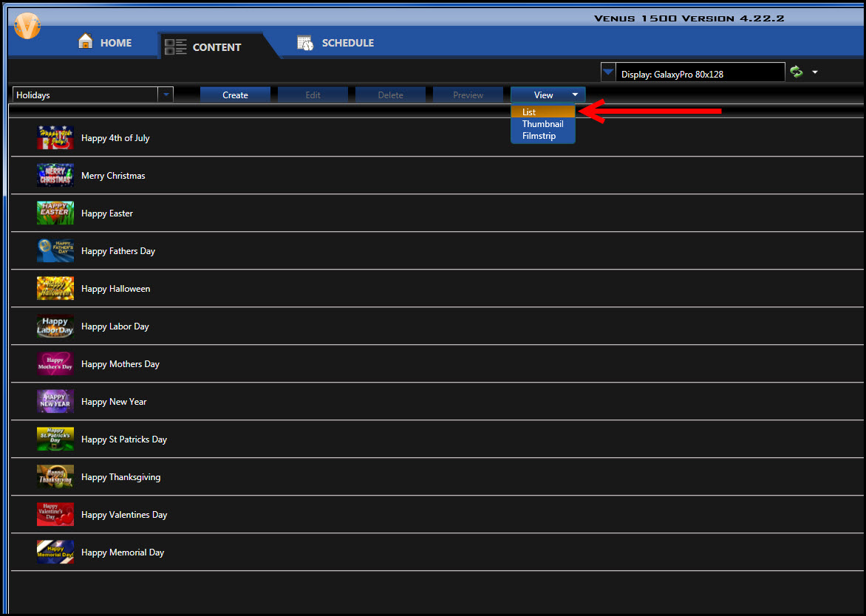Click the Schedule calendar icon
Screen dimensions: 866x616
pyautogui.click(x=305, y=42)
